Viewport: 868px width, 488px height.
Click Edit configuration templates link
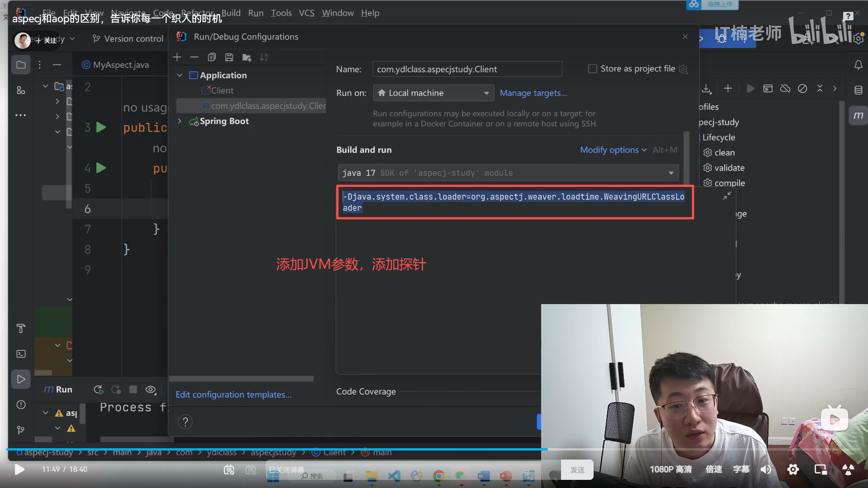point(233,394)
